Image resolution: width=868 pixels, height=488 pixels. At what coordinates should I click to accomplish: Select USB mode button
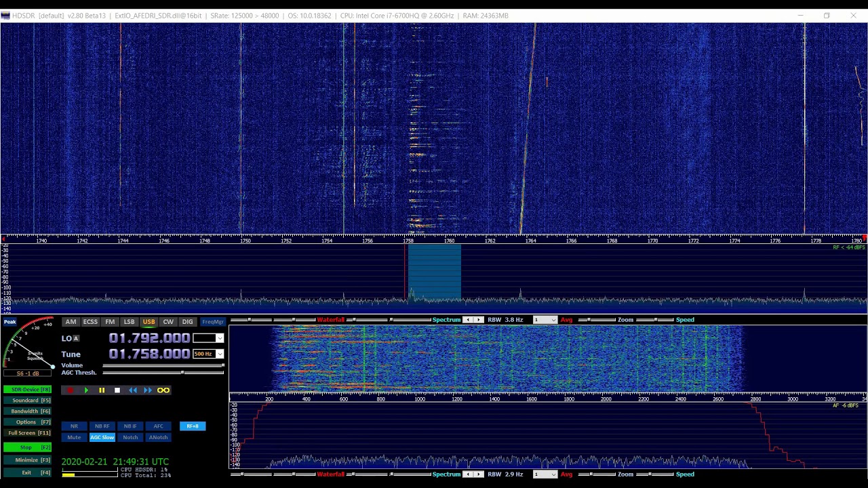tap(149, 322)
